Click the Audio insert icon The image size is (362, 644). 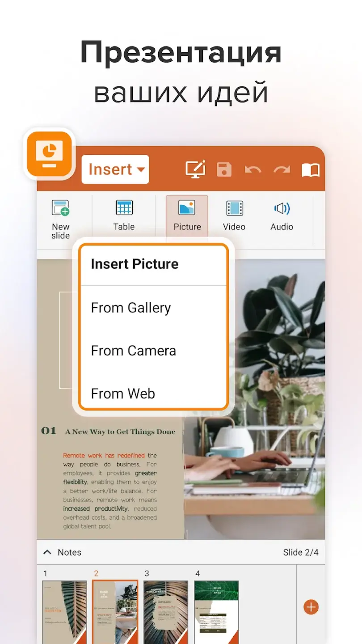(x=282, y=209)
